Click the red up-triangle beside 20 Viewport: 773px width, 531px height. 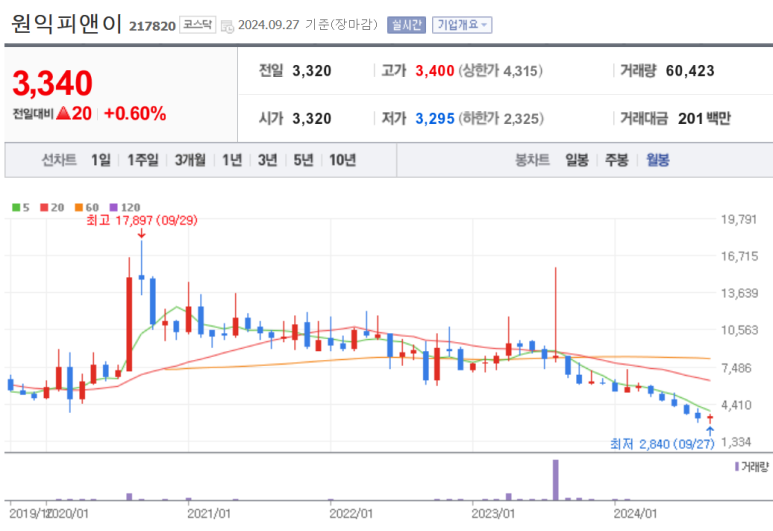click(x=64, y=114)
